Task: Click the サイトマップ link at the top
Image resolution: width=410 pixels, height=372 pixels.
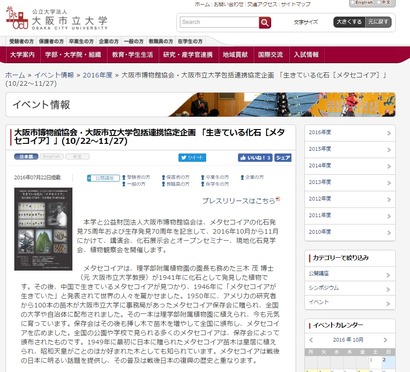Action: 296,4
